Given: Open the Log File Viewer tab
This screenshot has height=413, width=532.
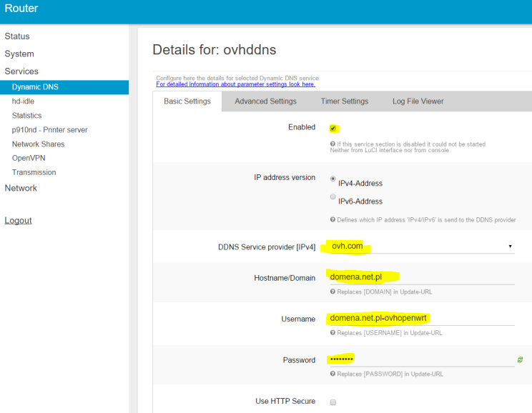Looking at the screenshot, I should (x=418, y=101).
